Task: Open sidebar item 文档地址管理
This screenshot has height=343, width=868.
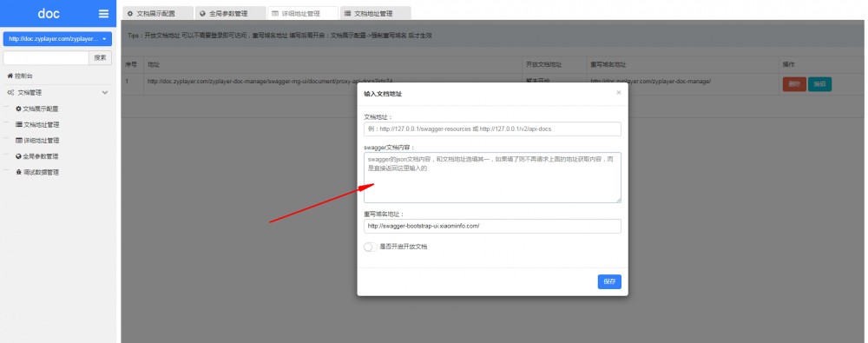Action: click(x=37, y=125)
